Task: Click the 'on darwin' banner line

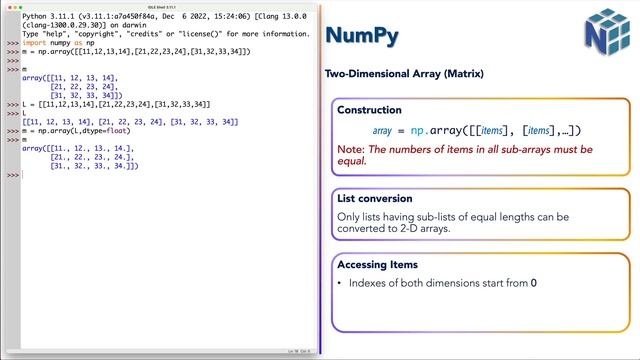Action: 84,25
